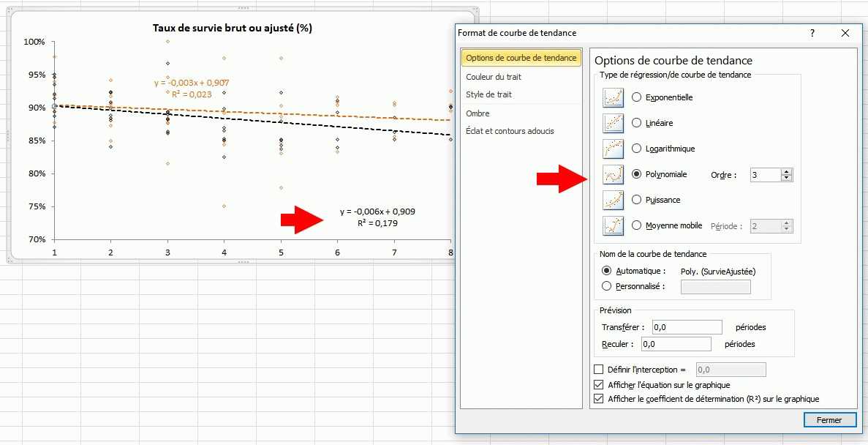Toggle Afficher l'équation sur le graphique

point(598,384)
